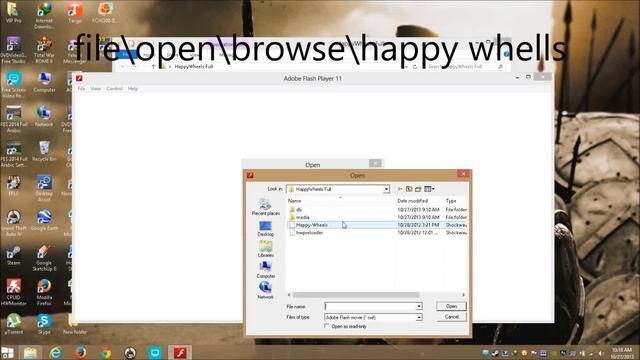This screenshot has height=360, width=640.
Task: Open the View menu dropdown icon
Action: 429,189
